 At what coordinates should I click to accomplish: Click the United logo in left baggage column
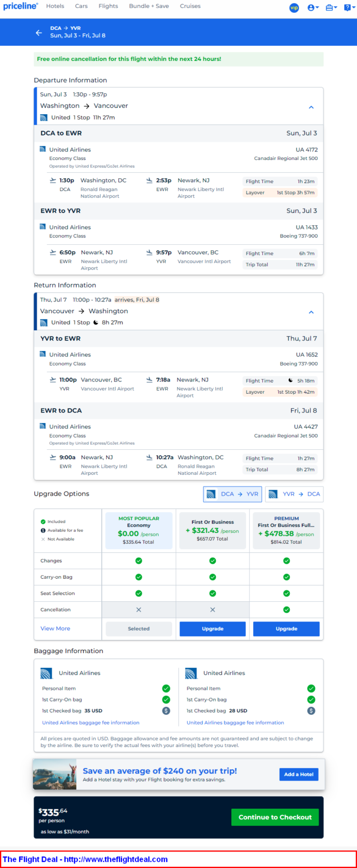pos(46,673)
